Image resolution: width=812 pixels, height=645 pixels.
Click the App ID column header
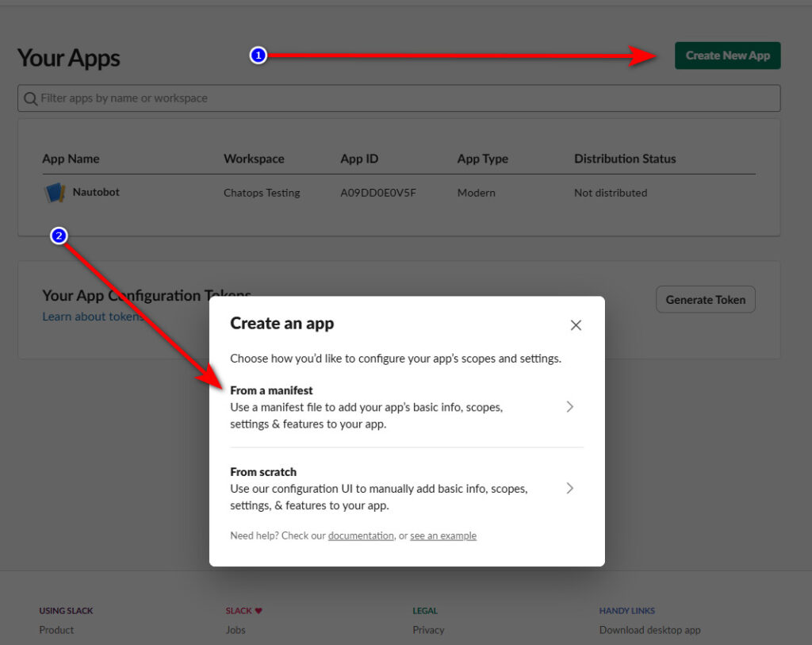point(359,159)
